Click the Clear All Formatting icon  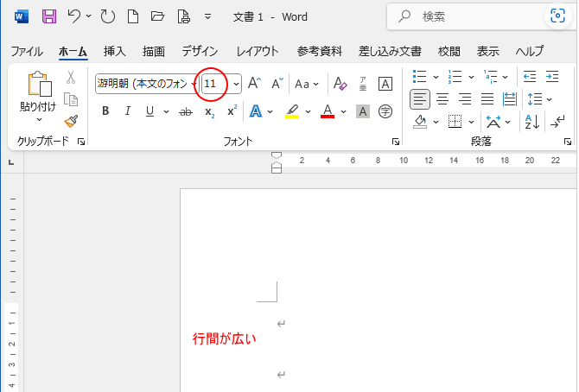(340, 84)
